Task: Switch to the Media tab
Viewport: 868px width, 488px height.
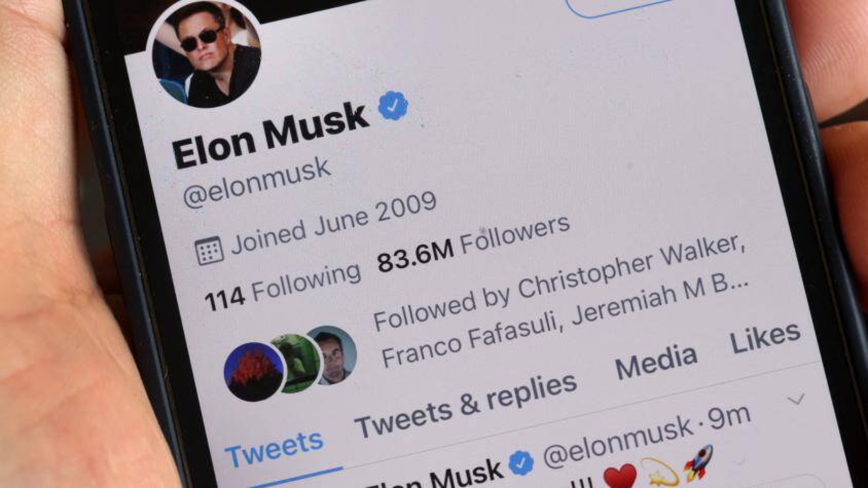Action: click(x=656, y=361)
